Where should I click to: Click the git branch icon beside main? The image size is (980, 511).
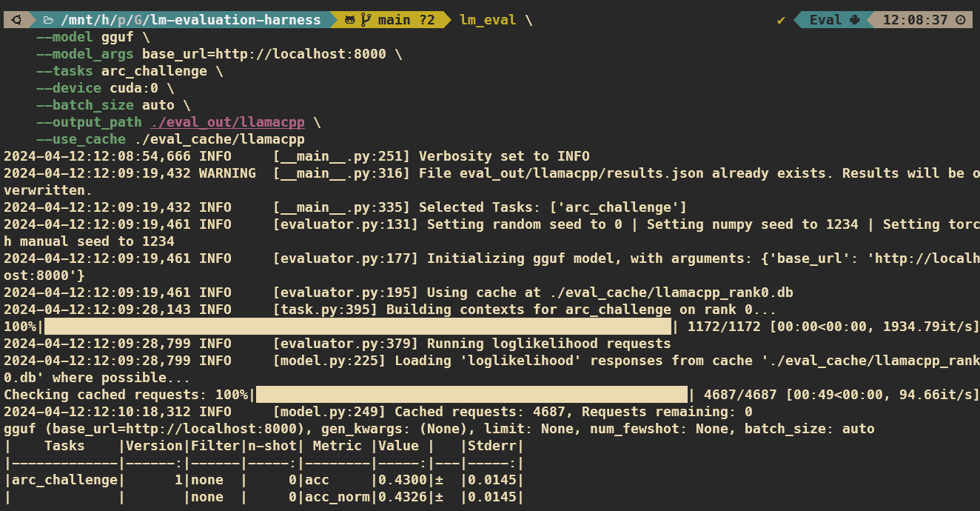(366, 20)
